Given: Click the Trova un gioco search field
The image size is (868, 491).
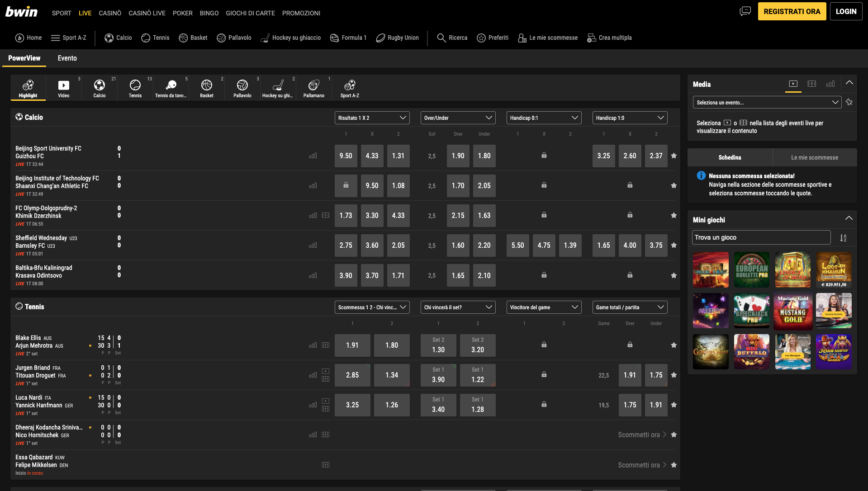Looking at the screenshot, I should (x=761, y=237).
